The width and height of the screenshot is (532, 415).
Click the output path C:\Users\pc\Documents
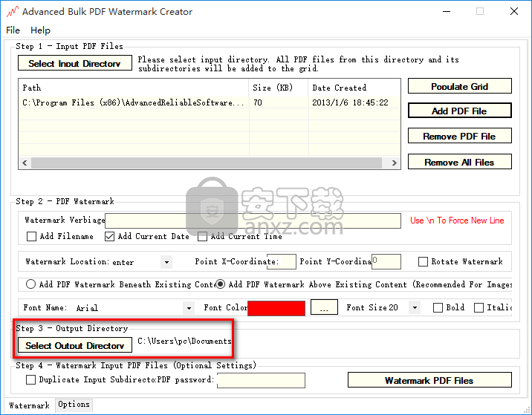184,341
